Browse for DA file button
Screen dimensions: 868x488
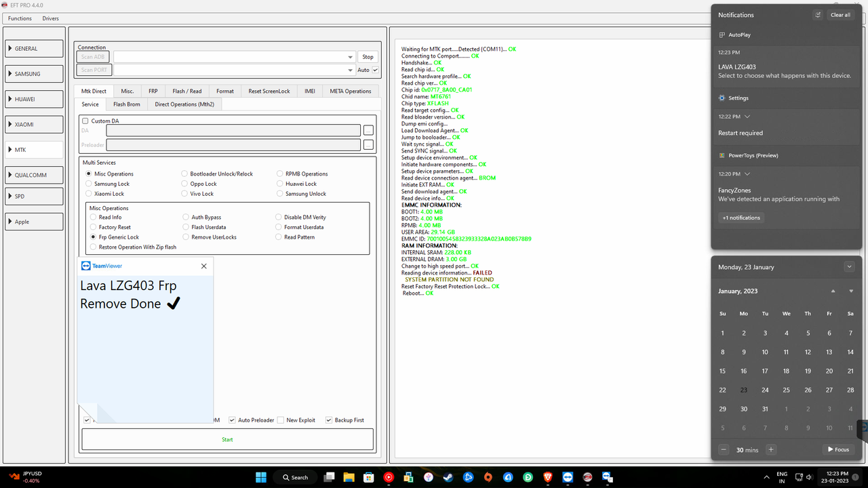pyautogui.click(x=368, y=130)
